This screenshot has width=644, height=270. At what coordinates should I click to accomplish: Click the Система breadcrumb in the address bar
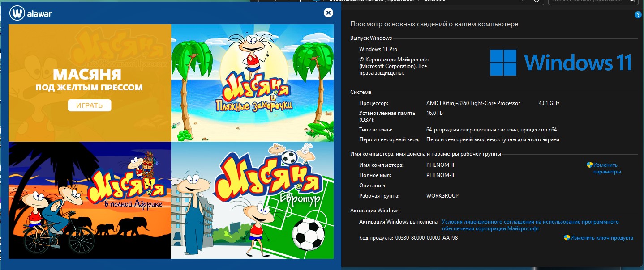434,1
